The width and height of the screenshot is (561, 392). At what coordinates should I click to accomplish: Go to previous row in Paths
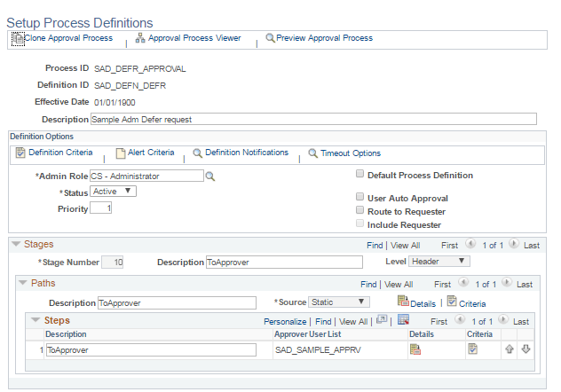tap(463, 283)
